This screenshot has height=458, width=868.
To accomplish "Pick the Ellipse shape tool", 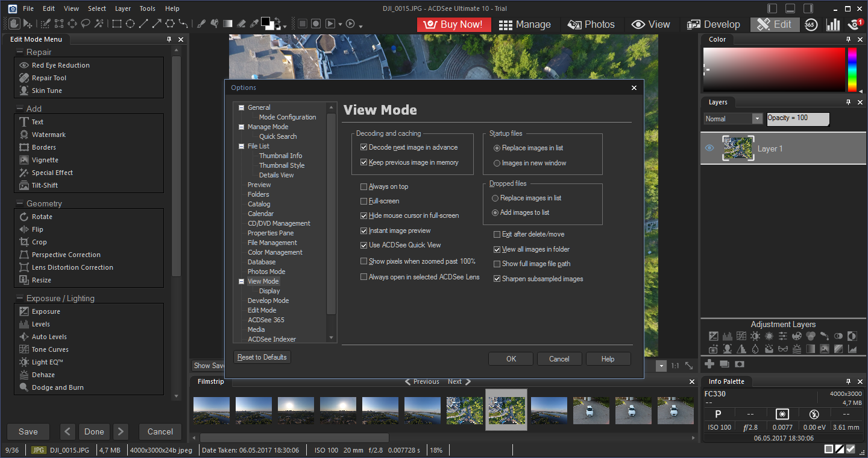I will pyautogui.click(x=130, y=24).
